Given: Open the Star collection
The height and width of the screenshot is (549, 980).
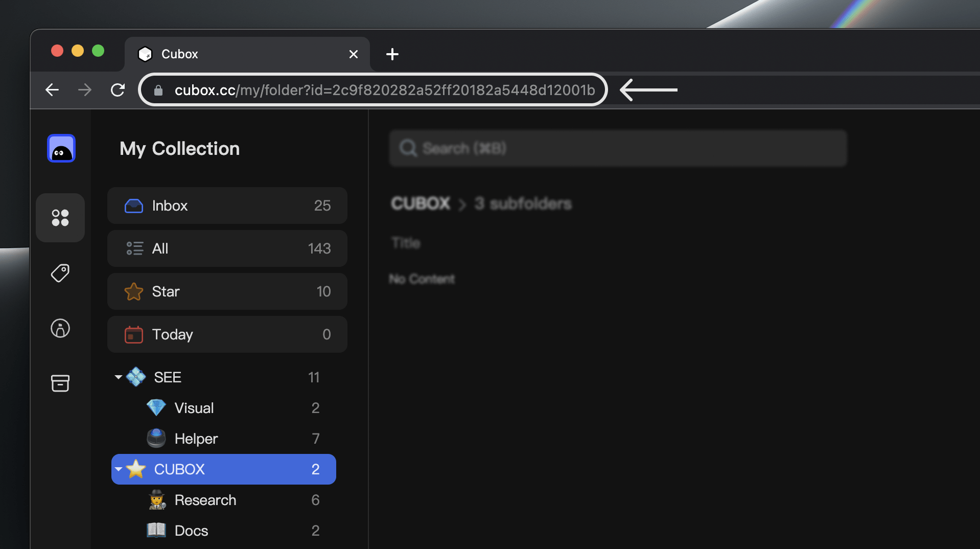Looking at the screenshot, I should 227,291.
